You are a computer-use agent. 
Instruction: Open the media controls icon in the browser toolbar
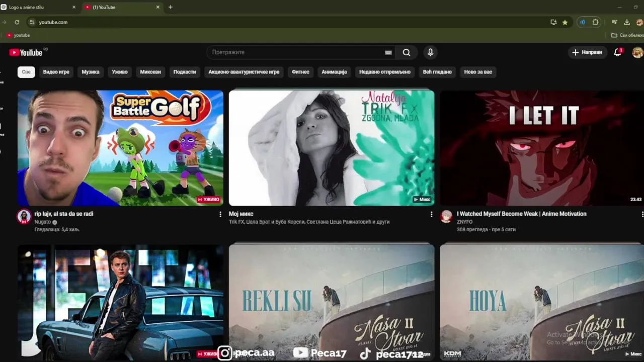click(614, 22)
